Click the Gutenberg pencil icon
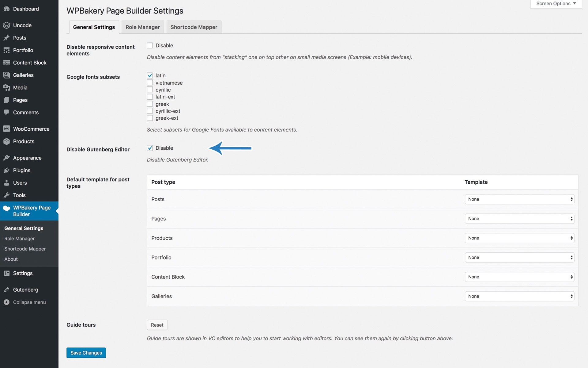Screen dimensions: 588x368 pyautogui.click(x=6, y=289)
